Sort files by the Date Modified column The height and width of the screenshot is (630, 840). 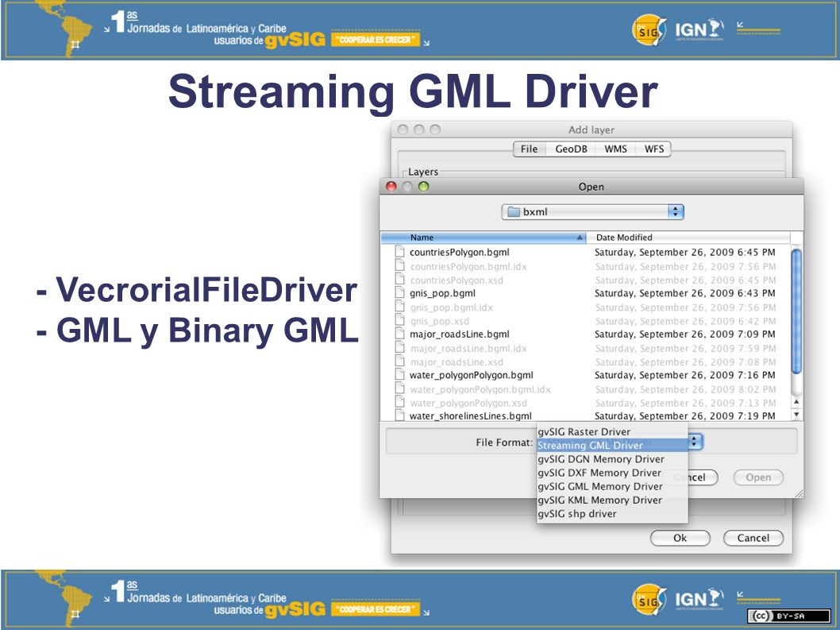(688, 238)
